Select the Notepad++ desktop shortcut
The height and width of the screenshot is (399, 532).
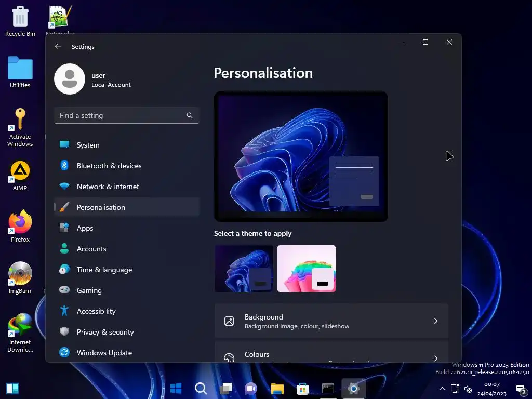[x=60, y=19]
